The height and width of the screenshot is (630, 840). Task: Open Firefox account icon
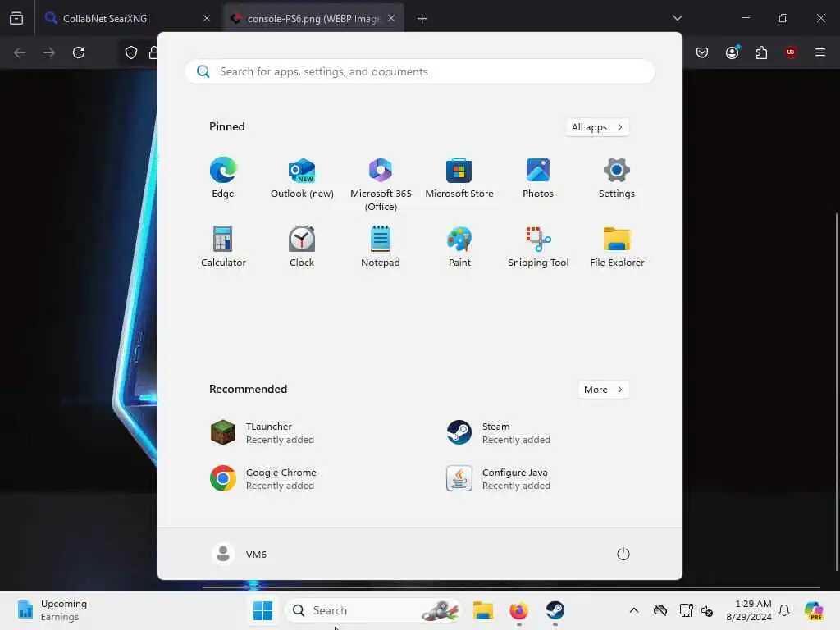(733, 52)
